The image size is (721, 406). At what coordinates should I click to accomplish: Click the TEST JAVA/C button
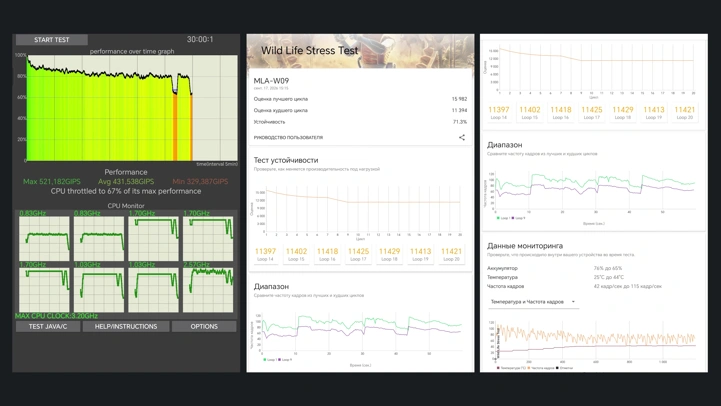48,326
